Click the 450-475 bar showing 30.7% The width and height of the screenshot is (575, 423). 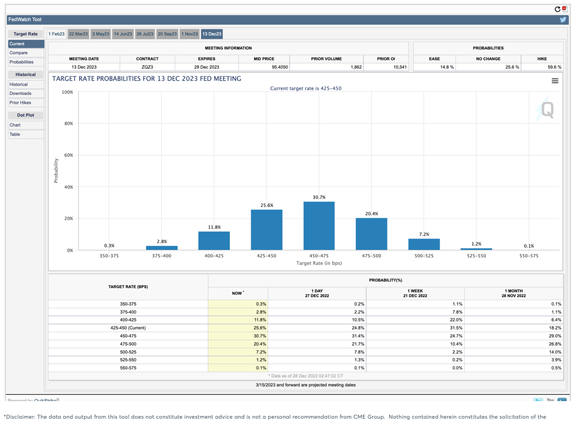pos(319,226)
